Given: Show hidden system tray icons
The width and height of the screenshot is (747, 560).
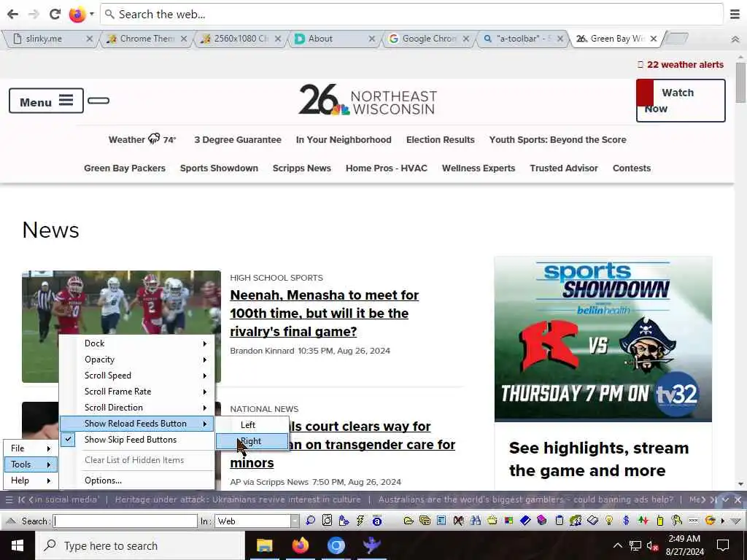Looking at the screenshot, I should tap(617, 545).
